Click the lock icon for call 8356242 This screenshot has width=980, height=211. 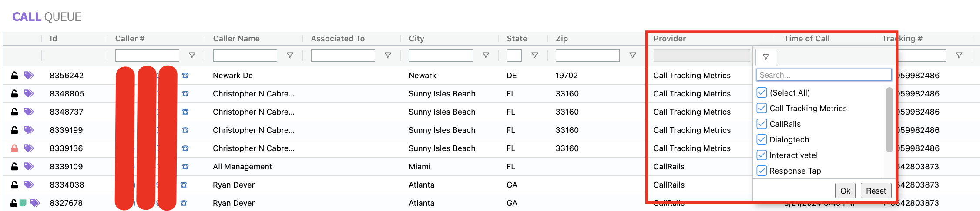pyautogui.click(x=14, y=76)
